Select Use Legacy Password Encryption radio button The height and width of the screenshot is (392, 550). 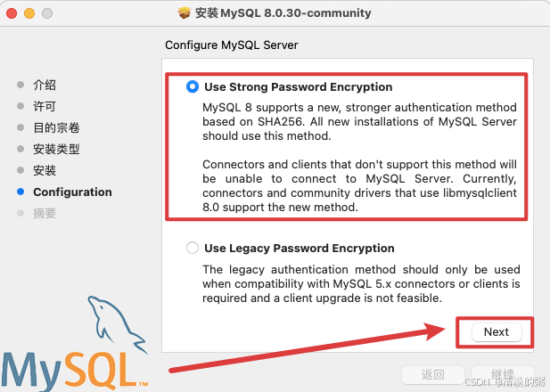[193, 248]
